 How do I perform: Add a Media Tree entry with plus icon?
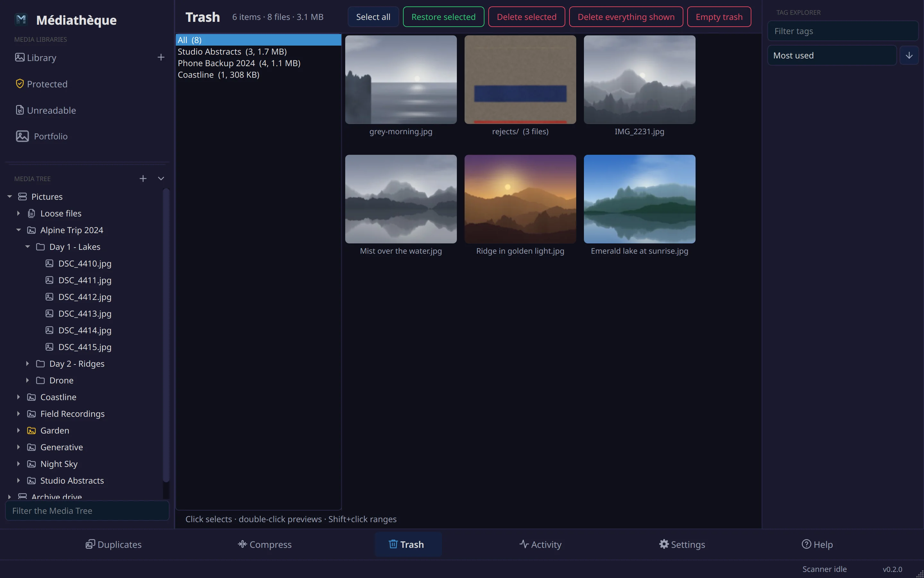143,179
